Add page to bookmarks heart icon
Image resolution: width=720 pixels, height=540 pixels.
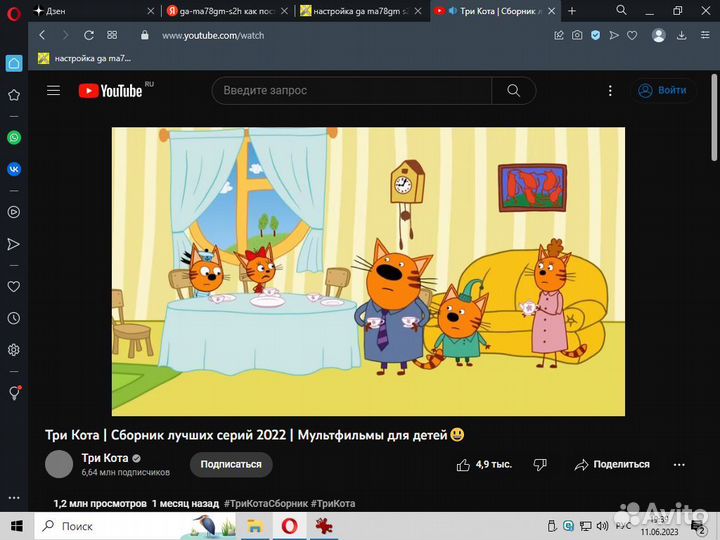point(632,35)
